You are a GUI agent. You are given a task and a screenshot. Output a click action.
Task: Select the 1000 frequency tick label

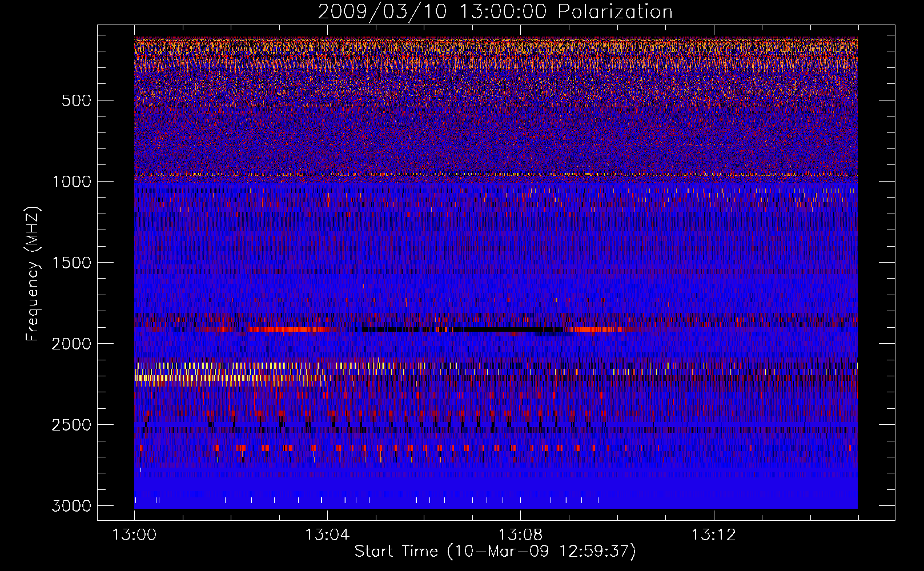coord(71,182)
